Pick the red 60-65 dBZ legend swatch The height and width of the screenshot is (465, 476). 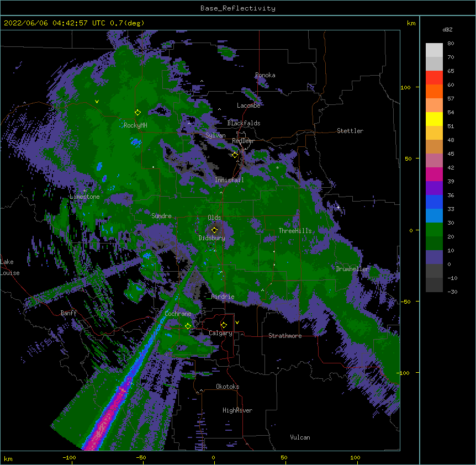click(434, 78)
